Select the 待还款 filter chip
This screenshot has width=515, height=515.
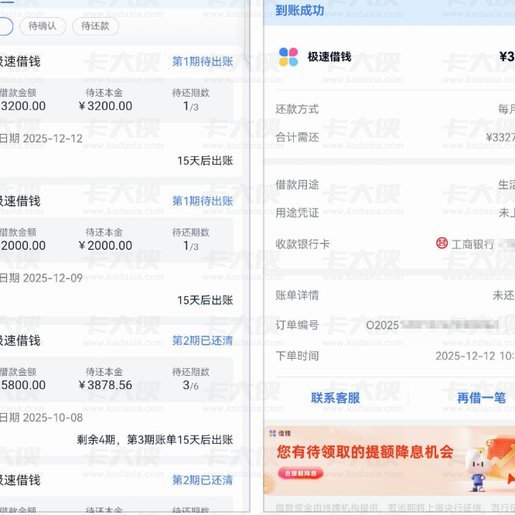click(x=95, y=26)
